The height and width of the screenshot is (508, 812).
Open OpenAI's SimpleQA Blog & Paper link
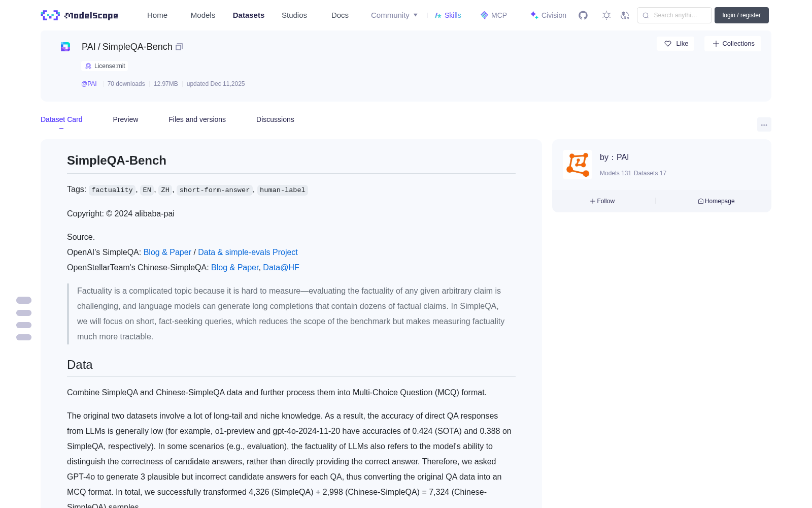167,252
